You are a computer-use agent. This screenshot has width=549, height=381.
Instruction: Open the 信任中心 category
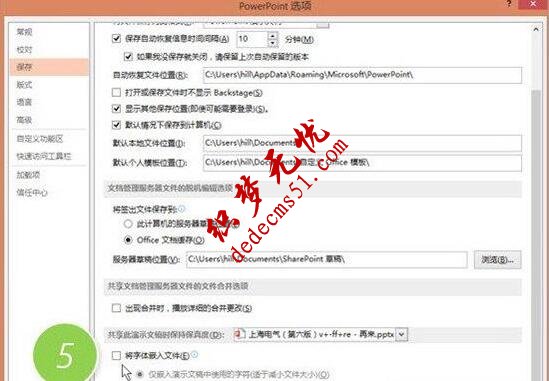click(32, 192)
